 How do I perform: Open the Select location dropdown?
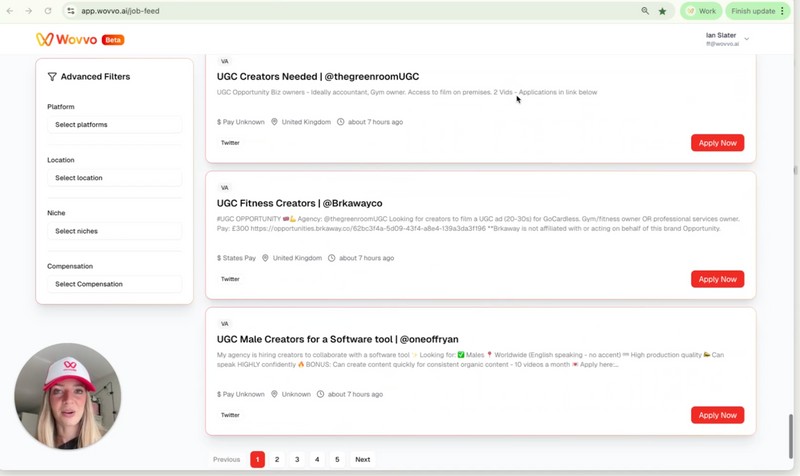click(x=114, y=178)
